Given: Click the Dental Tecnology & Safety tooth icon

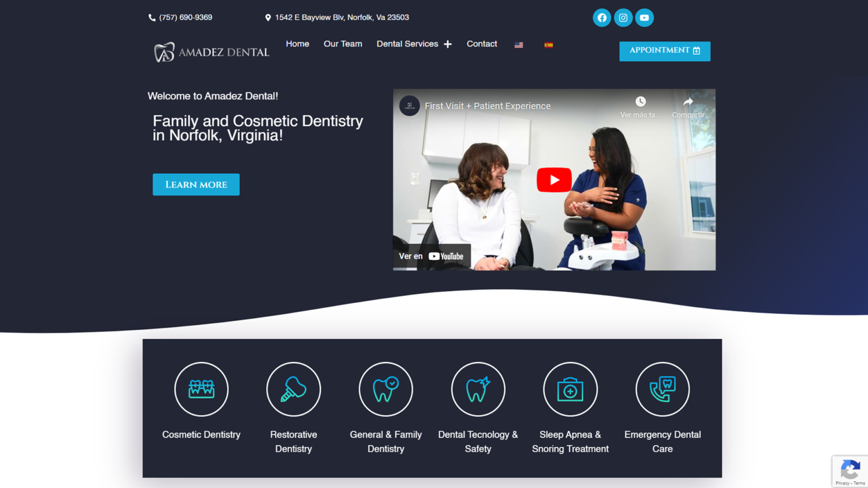Looking at the screenshot, I should pos(478,389).
